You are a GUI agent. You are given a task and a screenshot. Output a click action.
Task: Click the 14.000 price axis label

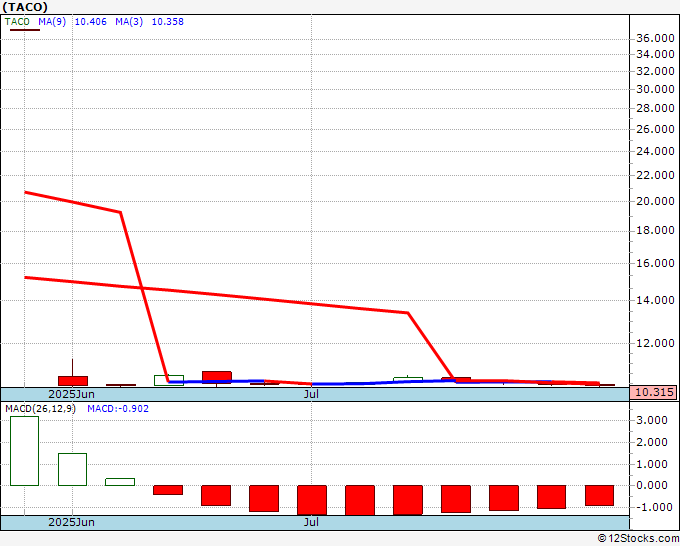pyautogui.click(x=655, y=300)
